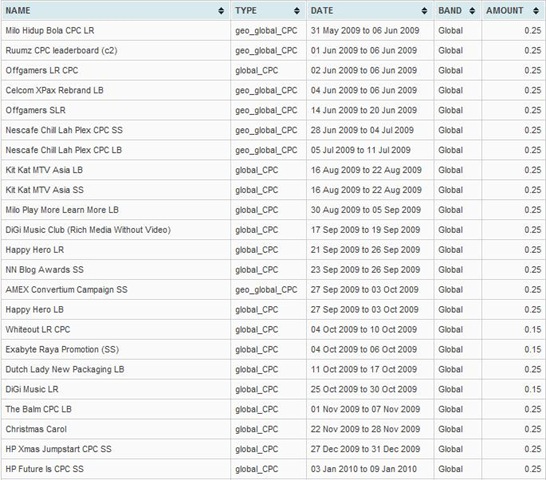Click the TYPE column sort arrows
The height and width of the screenshot is (480, 546).
pos(297,11)
